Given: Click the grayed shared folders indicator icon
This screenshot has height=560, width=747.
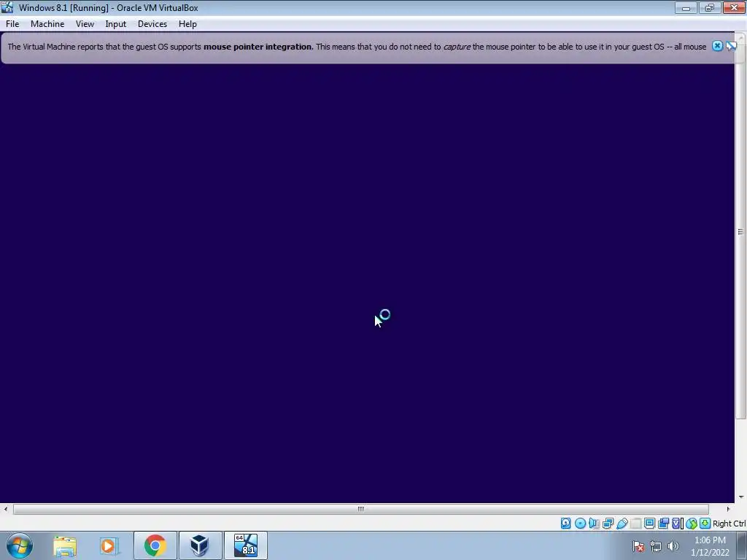Looking at the screenshot, I should (635, 524).
